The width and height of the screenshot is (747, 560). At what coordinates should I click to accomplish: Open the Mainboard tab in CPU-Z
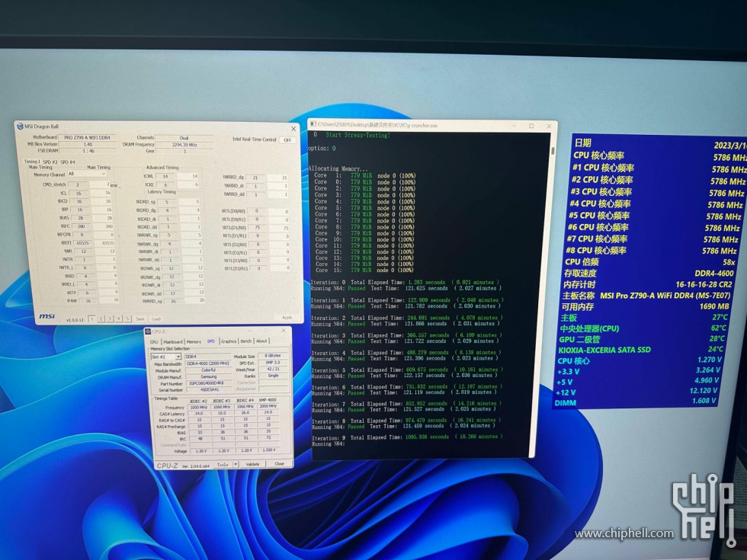[x=172, y=341]
